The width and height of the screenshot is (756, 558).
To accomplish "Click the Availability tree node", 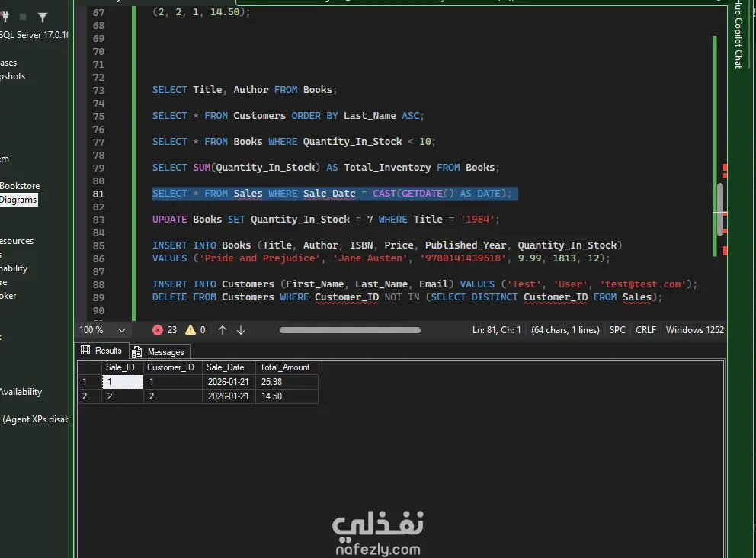I will 21,392.
